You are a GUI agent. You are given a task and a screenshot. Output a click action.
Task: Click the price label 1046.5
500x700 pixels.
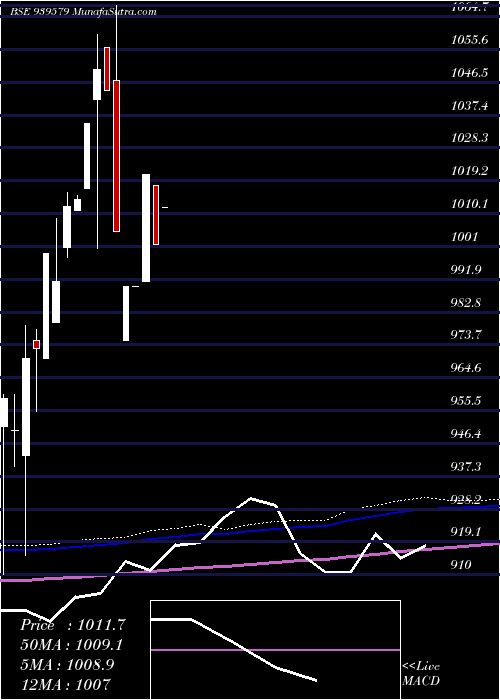coord(469,73)
